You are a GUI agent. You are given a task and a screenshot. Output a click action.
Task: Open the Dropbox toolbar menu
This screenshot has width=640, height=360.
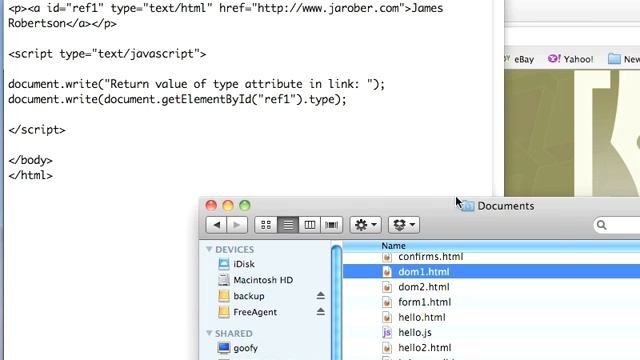(x=404, y=225)
